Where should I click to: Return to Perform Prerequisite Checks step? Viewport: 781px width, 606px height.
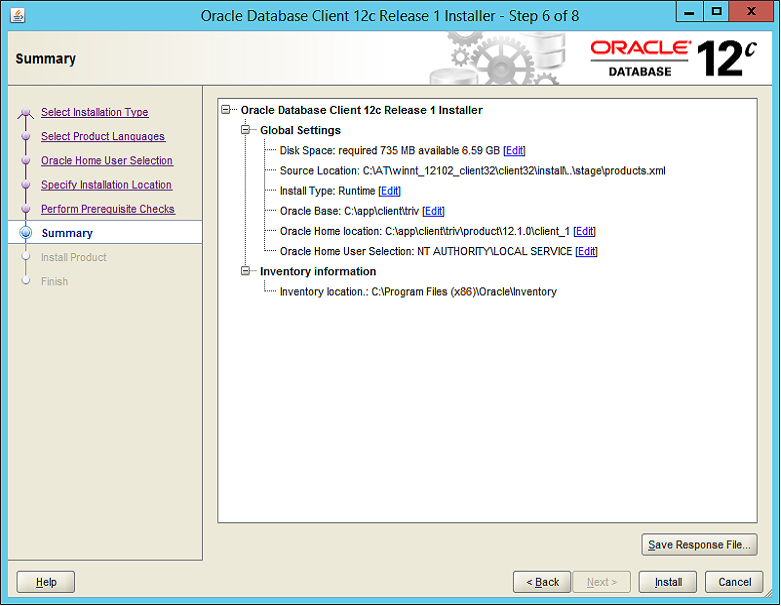point(107,209)
